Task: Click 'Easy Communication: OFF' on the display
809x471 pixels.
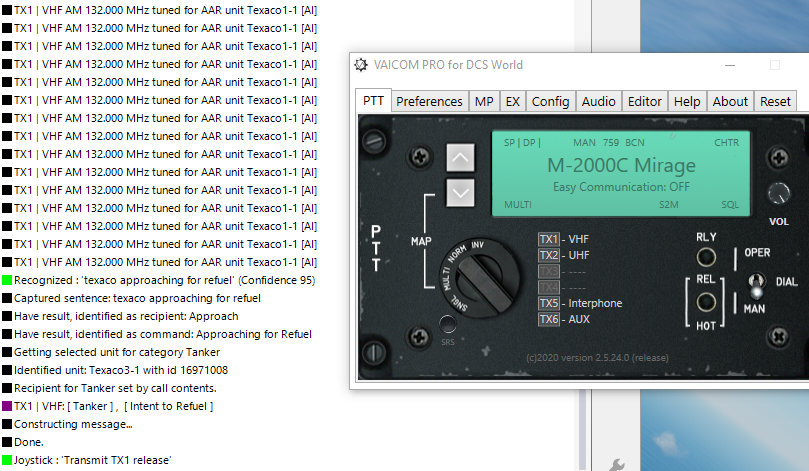Action: pos(621,187)
